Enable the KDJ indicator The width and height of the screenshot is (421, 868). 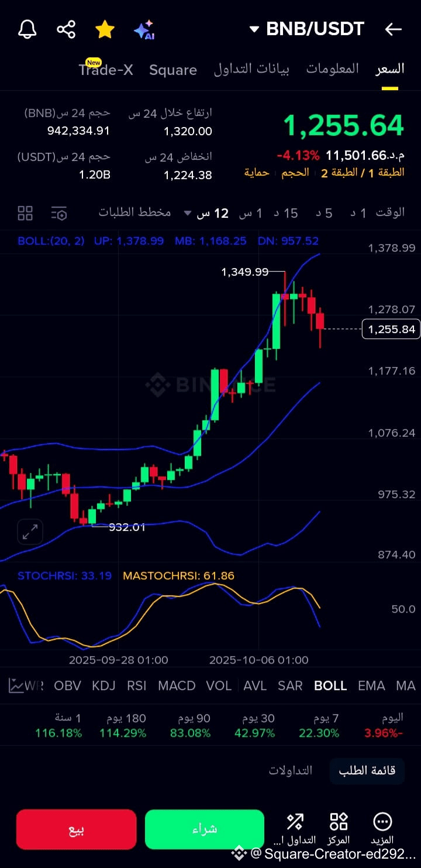coord(103,685)
